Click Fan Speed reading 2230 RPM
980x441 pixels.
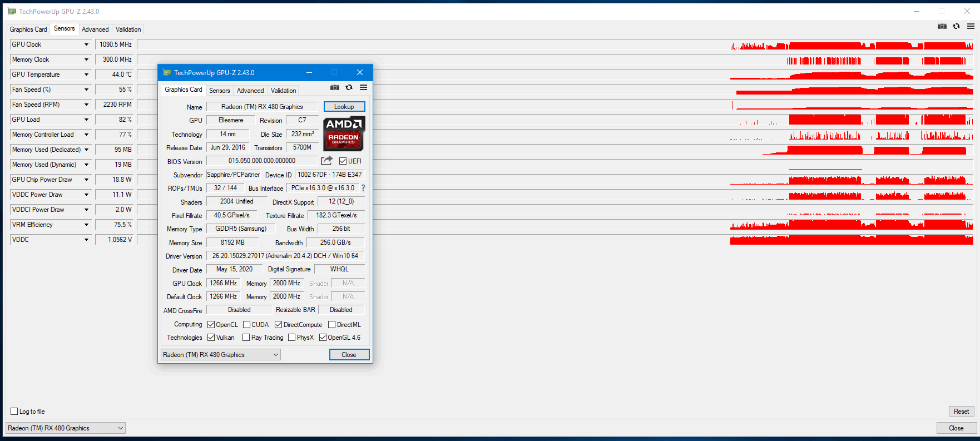(115, 105)
